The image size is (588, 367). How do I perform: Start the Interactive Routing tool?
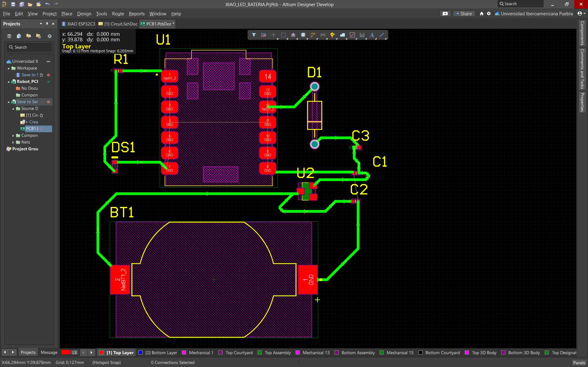point(313,35)
